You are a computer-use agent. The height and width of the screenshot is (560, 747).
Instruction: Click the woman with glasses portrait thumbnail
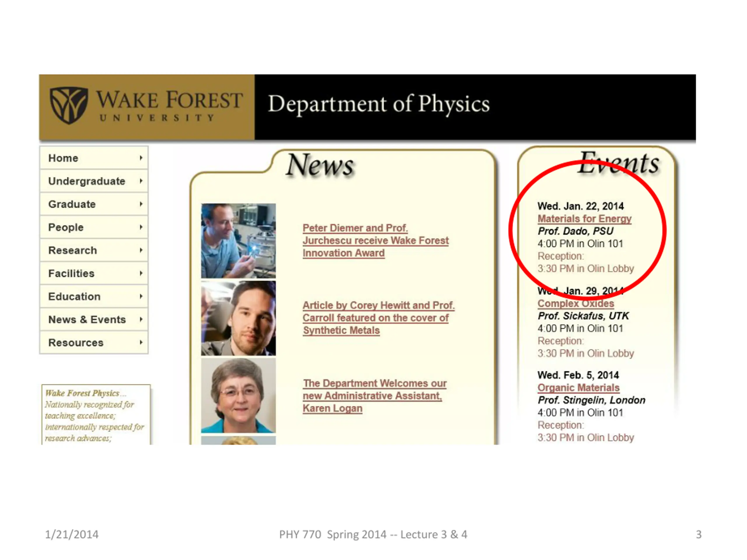pyautogui.click(x=238, y=395)
